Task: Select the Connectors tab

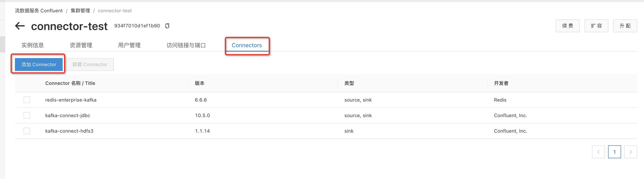Action: pos(247,45)
